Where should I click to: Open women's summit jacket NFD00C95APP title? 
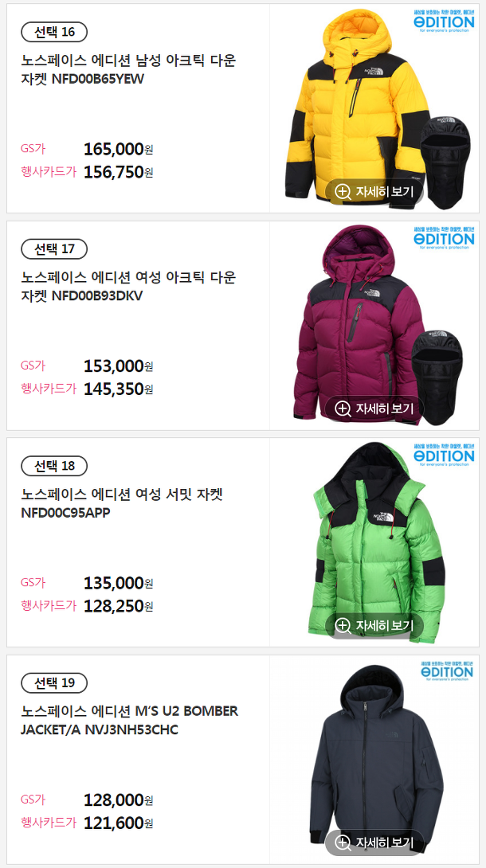point(122,504)
